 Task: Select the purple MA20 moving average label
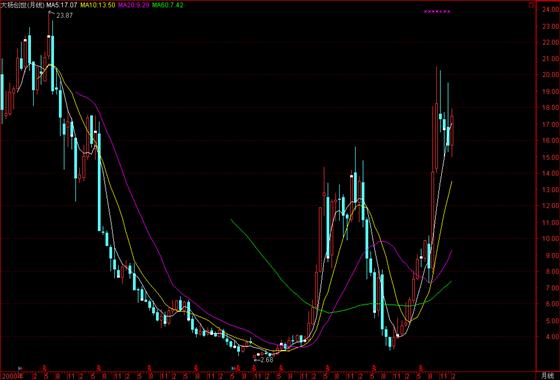tap(134, 5)
